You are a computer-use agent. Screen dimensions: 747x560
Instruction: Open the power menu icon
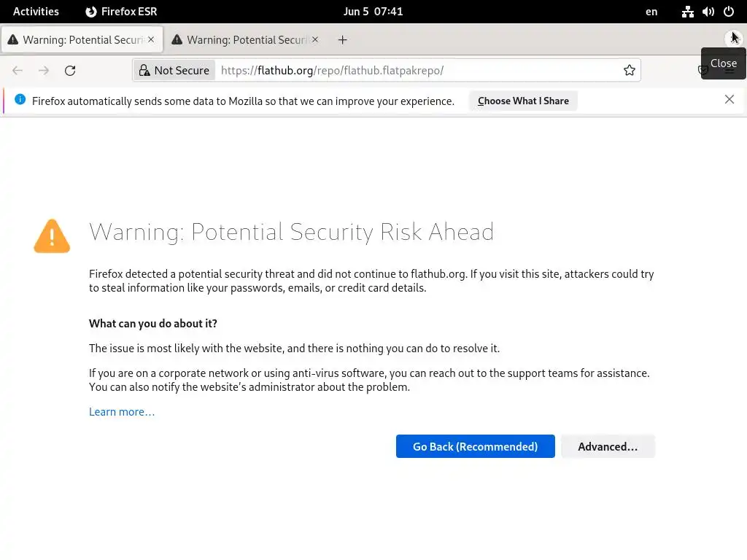coord(729,12)
